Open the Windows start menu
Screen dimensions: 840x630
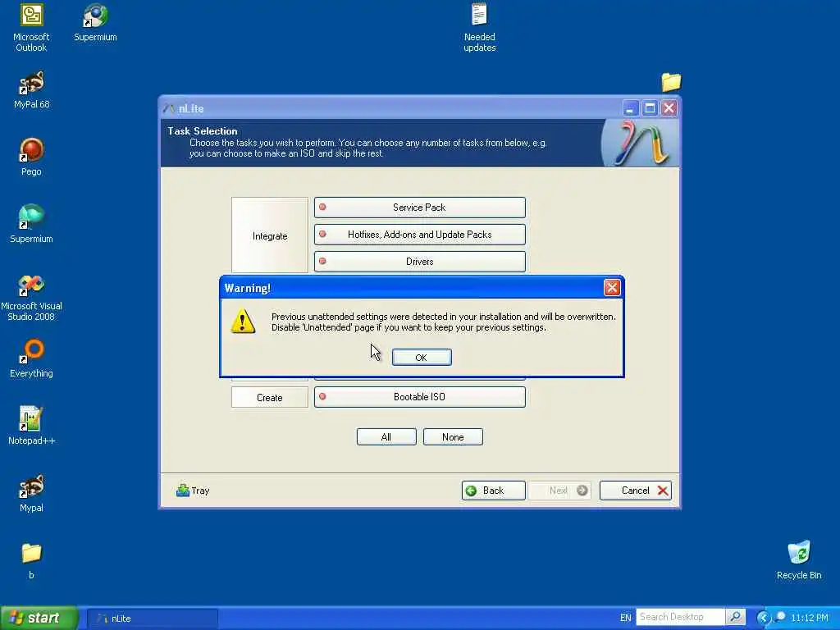pos(39,618)
